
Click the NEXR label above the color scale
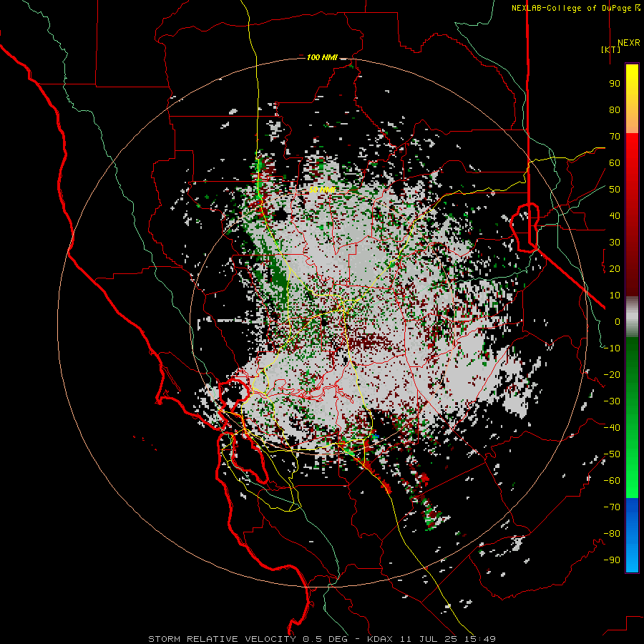(628, 43)
